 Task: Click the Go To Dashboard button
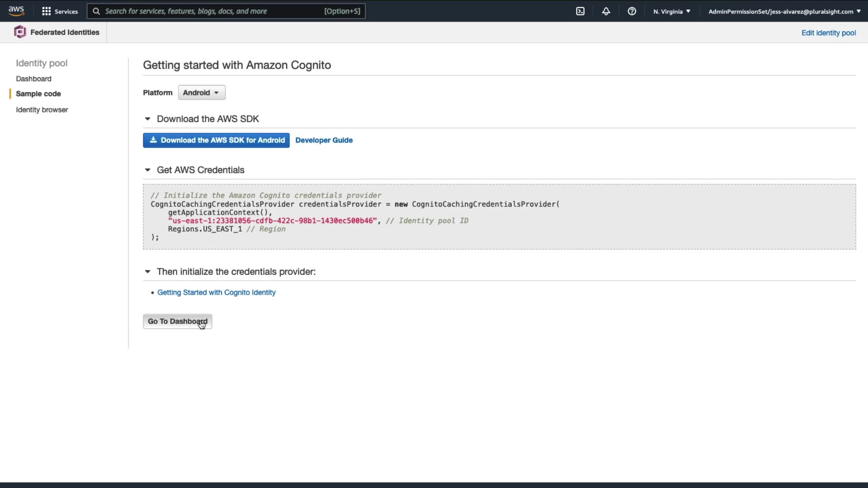(x=177, y=321)
